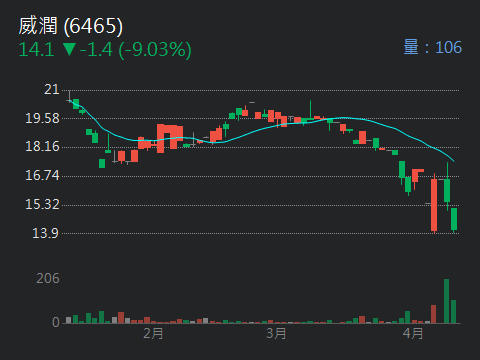The height and width of the screenshot is (360, 480).
Task: Click the stock title 威潤 (6465)
Action: pos(71,26)
